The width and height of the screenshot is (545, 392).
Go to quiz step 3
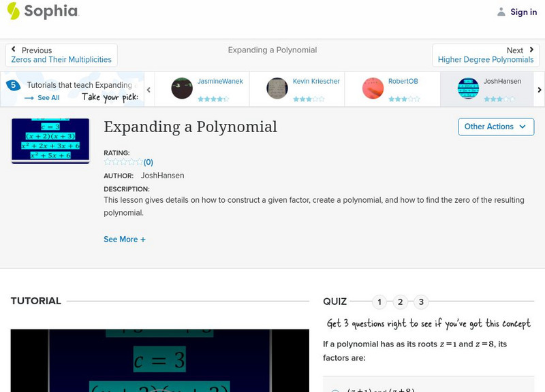coord(422,301)
